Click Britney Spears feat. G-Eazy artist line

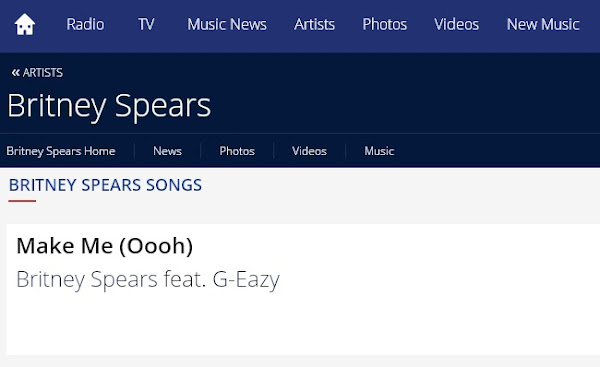point(148,279)
